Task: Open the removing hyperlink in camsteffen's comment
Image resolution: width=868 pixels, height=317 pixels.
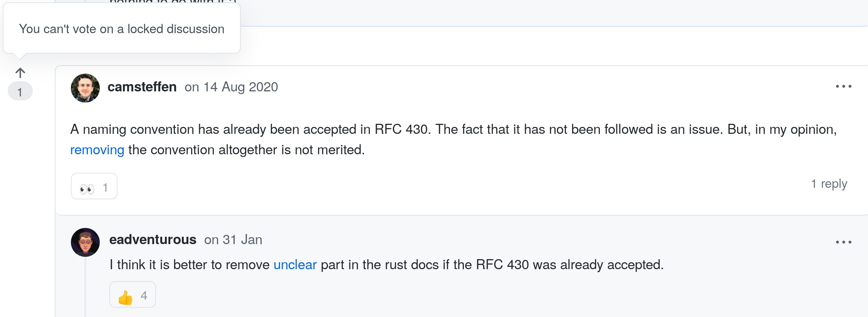Action: coord(97,150)
